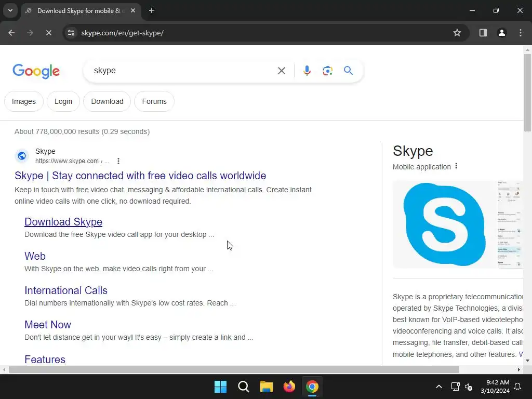Open the Meet Now sitelink
The image size is (532, 399).
48,325
